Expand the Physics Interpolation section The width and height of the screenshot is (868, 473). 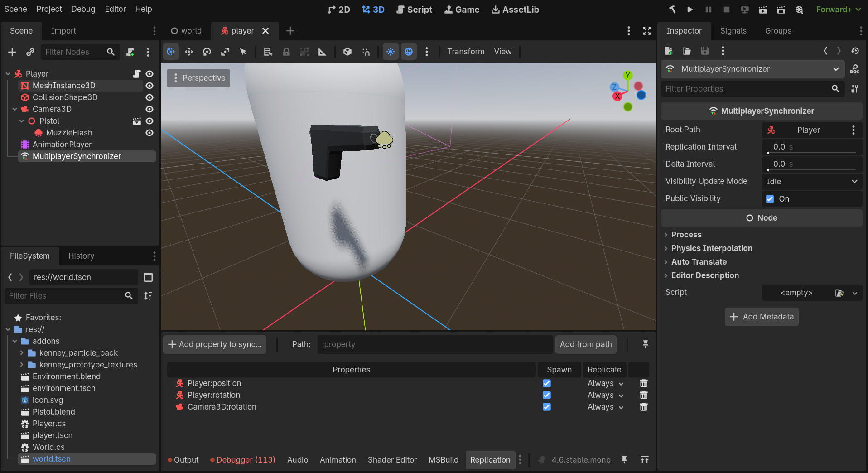(x=711, y=248)
